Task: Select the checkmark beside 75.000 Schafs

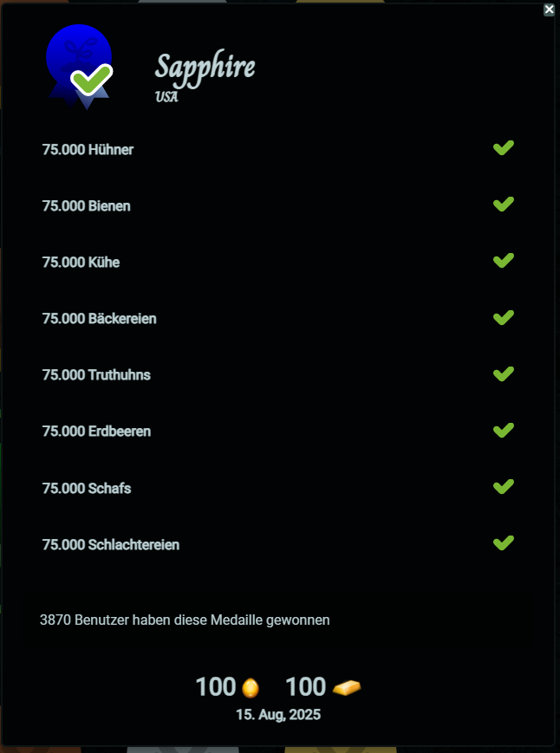Action: click(x=504, y=487)
